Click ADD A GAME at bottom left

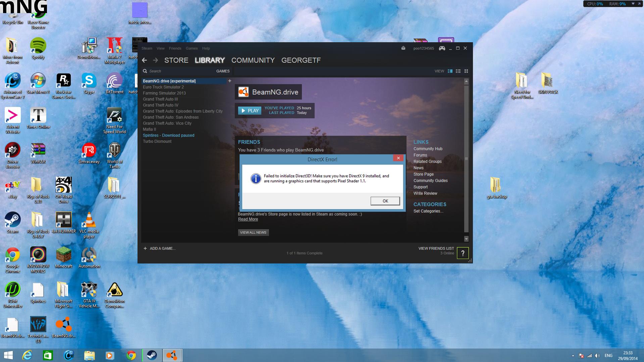click(x=160, y=249)
